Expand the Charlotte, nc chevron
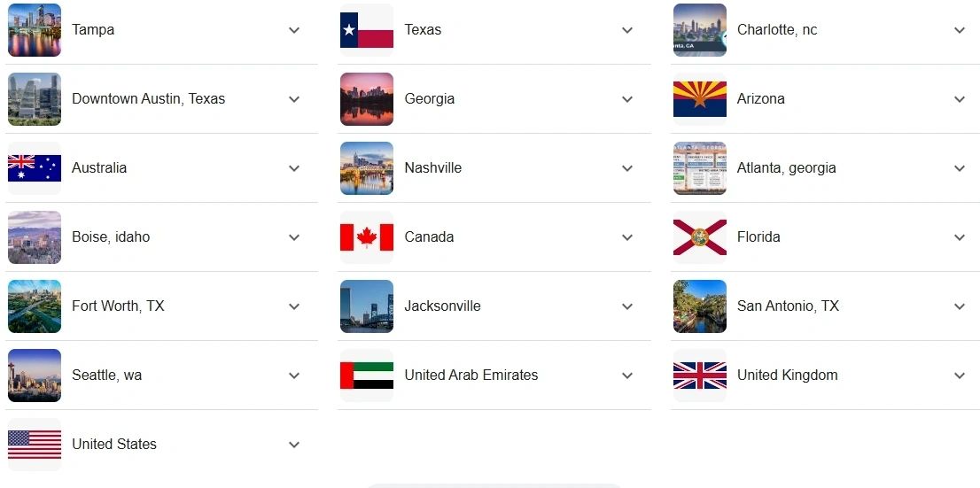980x488 pixels. [960, 30]
